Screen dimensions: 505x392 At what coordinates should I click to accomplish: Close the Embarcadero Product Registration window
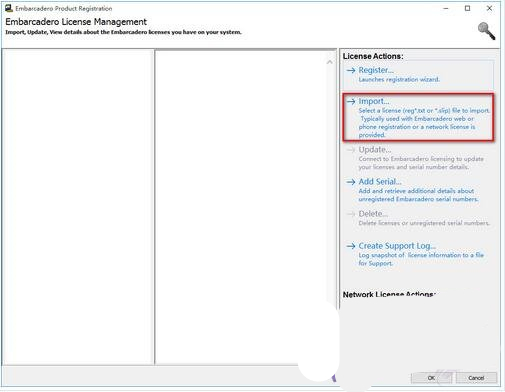pyautogui.click(x=489, y=8)
